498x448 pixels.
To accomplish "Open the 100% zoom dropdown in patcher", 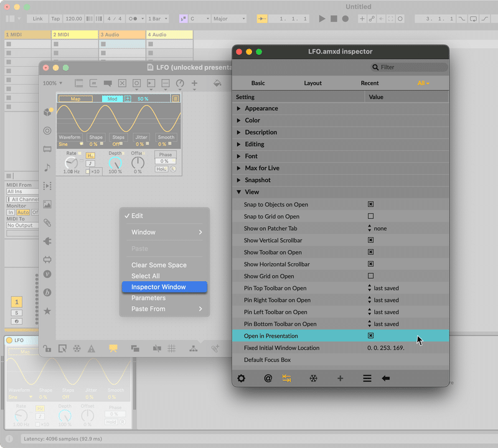I will 53,83.
